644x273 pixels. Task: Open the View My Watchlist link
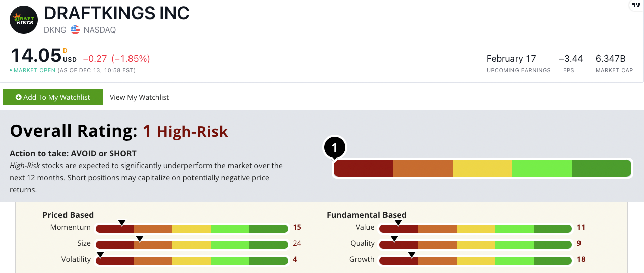pyautogui.click(x=139, y=97)
